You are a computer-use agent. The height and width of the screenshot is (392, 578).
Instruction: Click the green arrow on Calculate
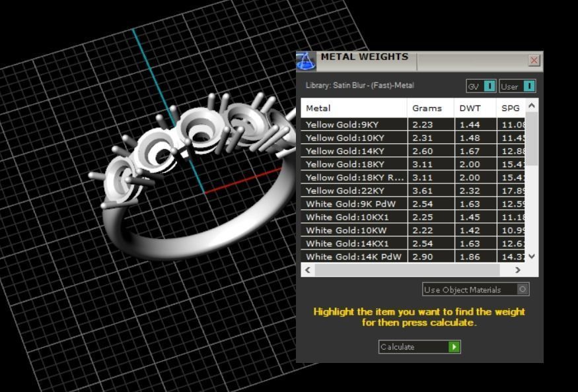click(x=454, y=346)
